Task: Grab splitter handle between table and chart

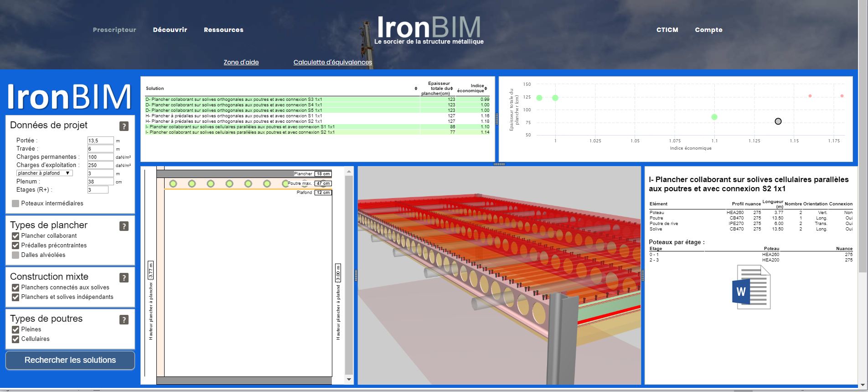Action: [497, 118]
